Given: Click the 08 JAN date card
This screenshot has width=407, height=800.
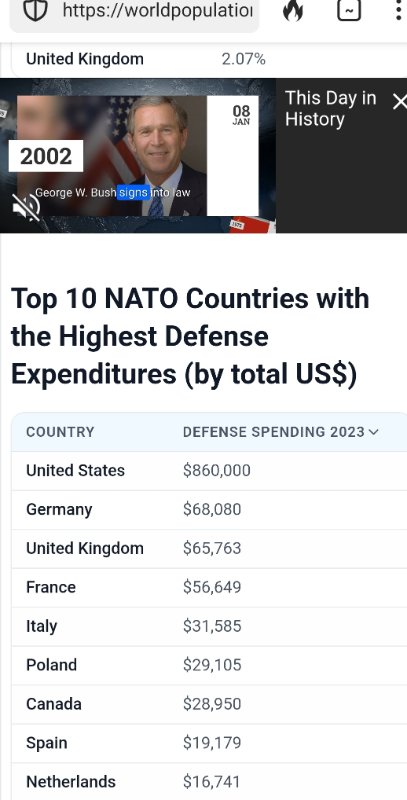Looking at the screenshot, I should click(x=241, y=115).
